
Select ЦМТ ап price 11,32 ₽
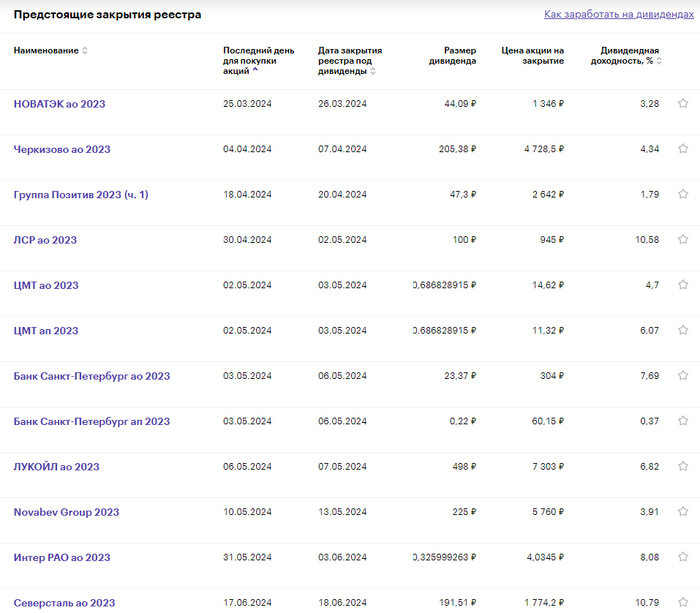pyautogui.click(x=548, y=330)
